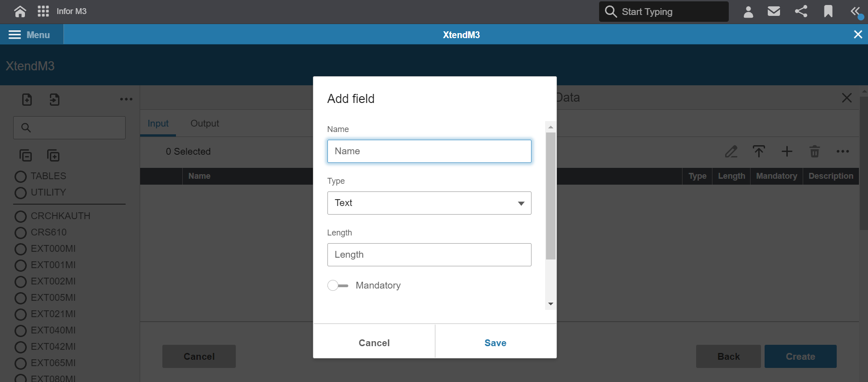Click the search magnifier in top bar

click(611, 11)
